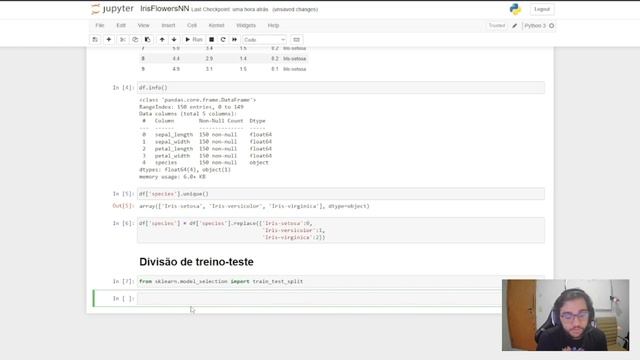Open the Help menu

point(273,25)
